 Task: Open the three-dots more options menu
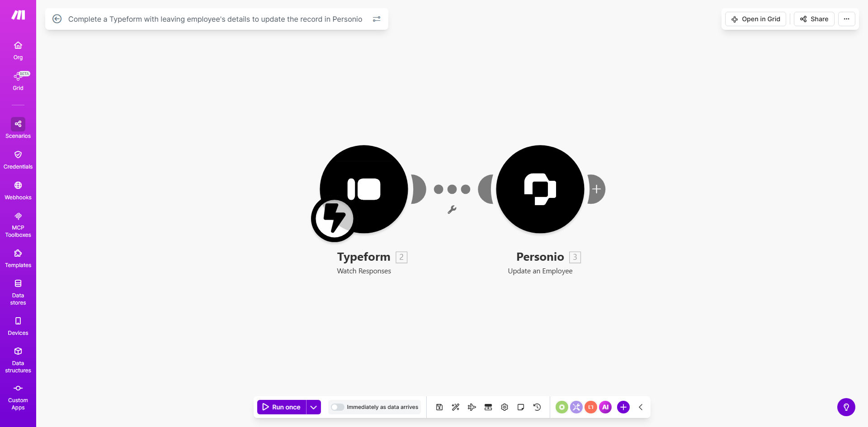tap(846, 19)
